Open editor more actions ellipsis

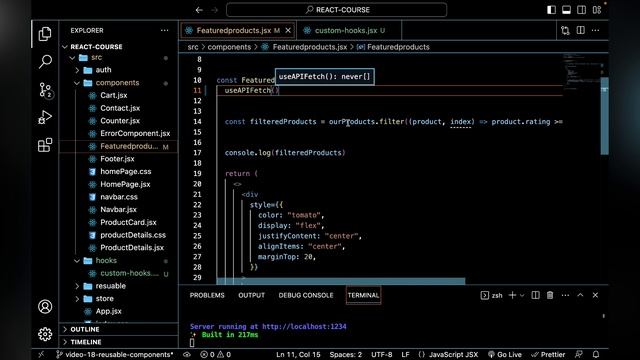[x=596, y=30]
